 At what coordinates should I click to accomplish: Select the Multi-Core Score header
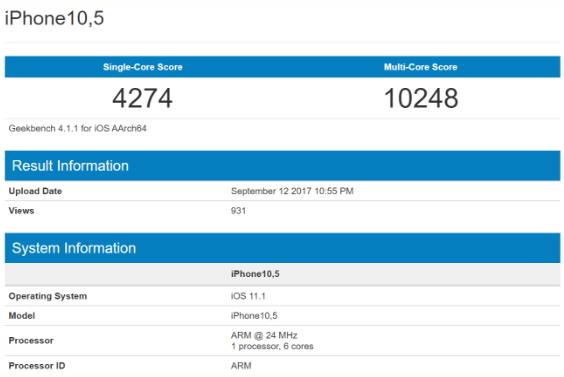tap(420, 67)
